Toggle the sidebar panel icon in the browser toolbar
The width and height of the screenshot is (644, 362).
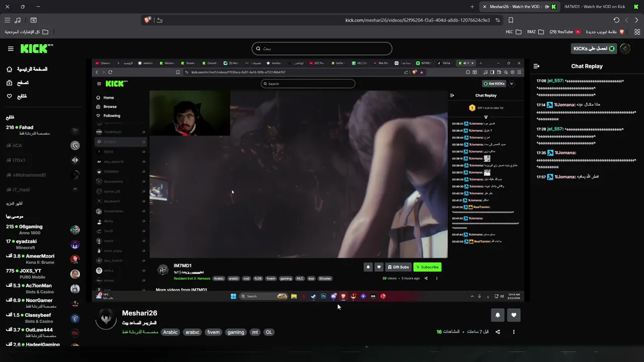click(x=33, y=20)
